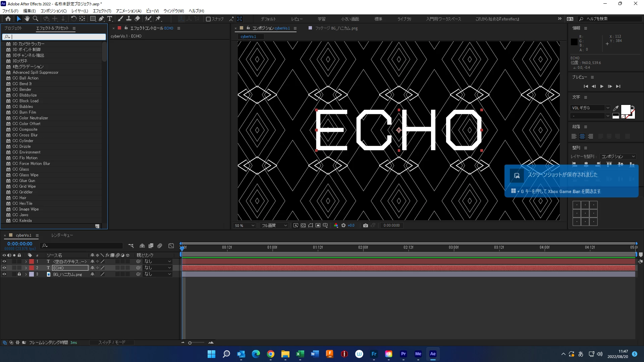Image resolution: width=644 pixels, height=362 pixels.
Task: Unlock the BG_ハニカム.png layer
Action: tap(19, 274)
